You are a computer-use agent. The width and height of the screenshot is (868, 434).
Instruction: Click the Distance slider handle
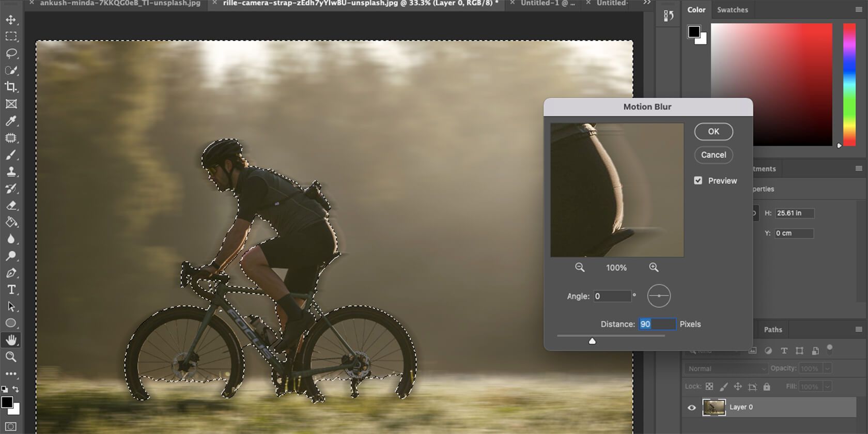tap(592, 340)
